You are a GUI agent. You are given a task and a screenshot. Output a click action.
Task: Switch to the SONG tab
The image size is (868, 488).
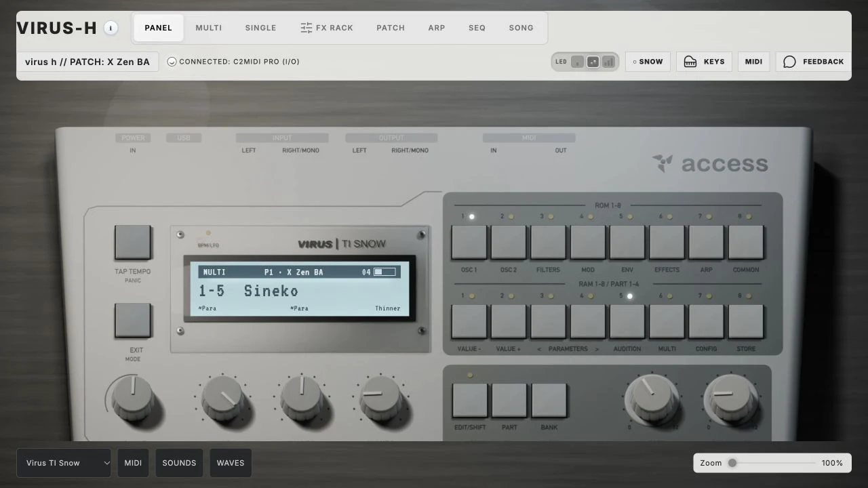[x=521, y=28]
